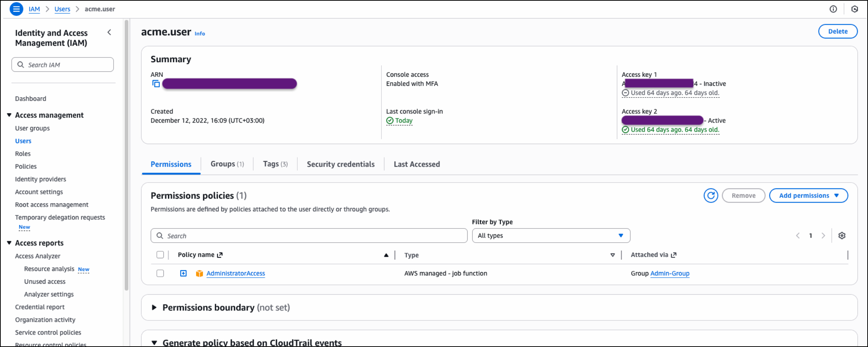The image size is (868, 347).
Task: Open the hamburger navigation menu icon
Action: [16, 9]
